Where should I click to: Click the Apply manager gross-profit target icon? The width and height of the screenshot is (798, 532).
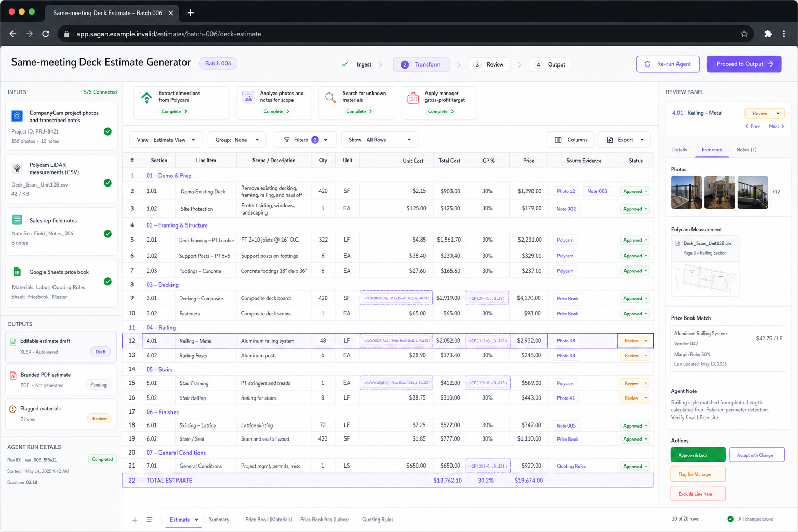pos(413,97)
